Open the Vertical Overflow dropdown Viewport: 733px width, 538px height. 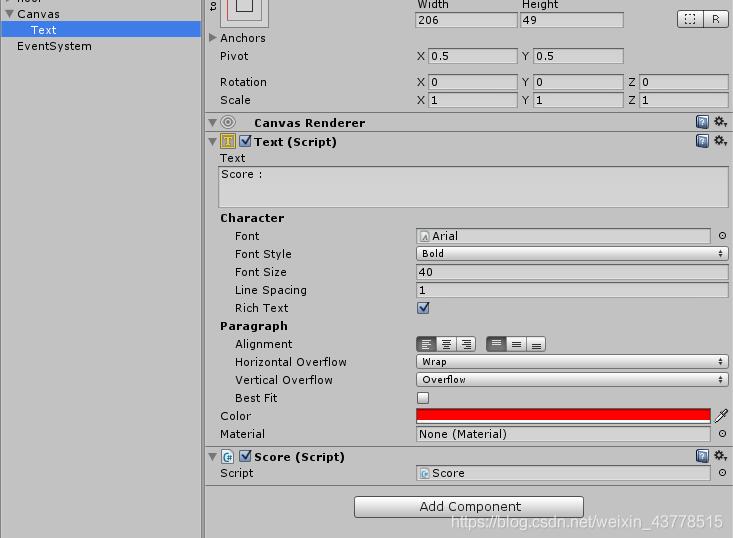pos(572,380)
